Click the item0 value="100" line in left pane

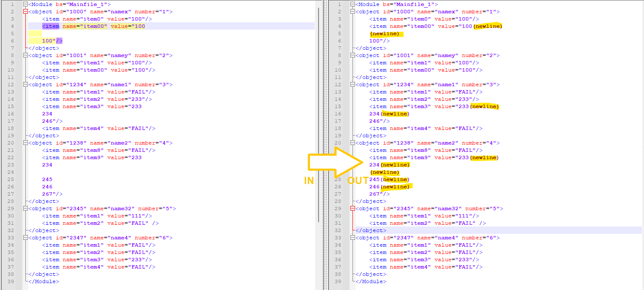97,19
